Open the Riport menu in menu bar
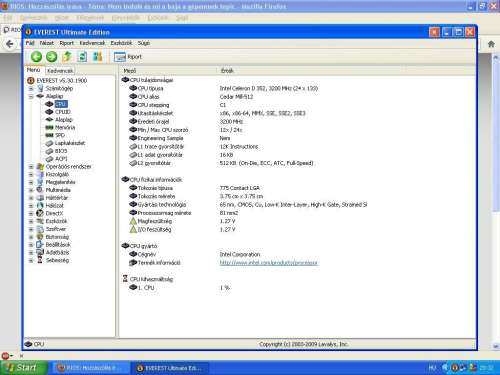 click(67, 43)
